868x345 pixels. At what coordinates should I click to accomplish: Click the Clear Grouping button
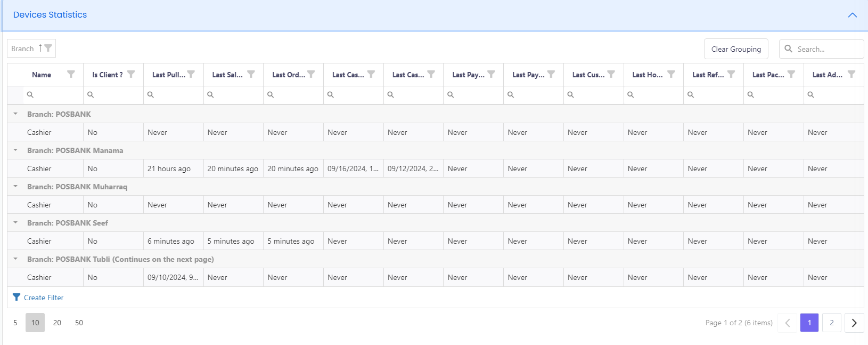tap(736, 49)
